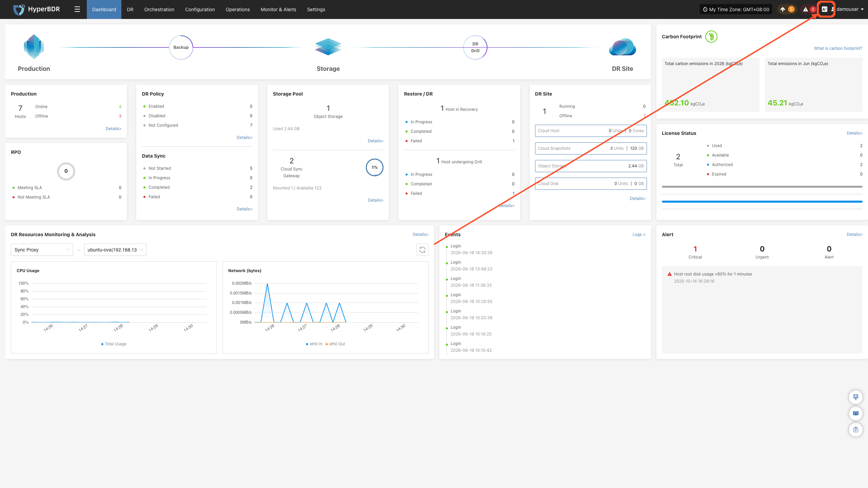Click the Production hosts cube icon
The image size is (868, 488).
34,47
